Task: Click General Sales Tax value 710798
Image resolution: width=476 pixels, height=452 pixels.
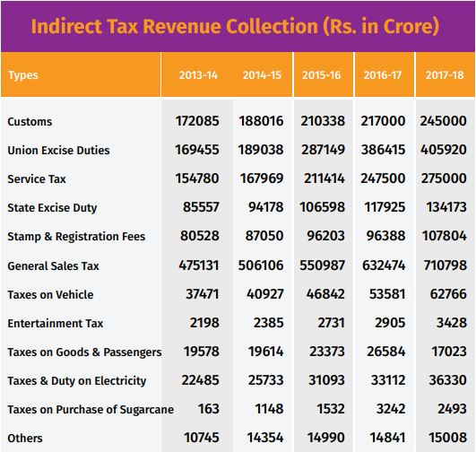Action: tap(446, 265)
